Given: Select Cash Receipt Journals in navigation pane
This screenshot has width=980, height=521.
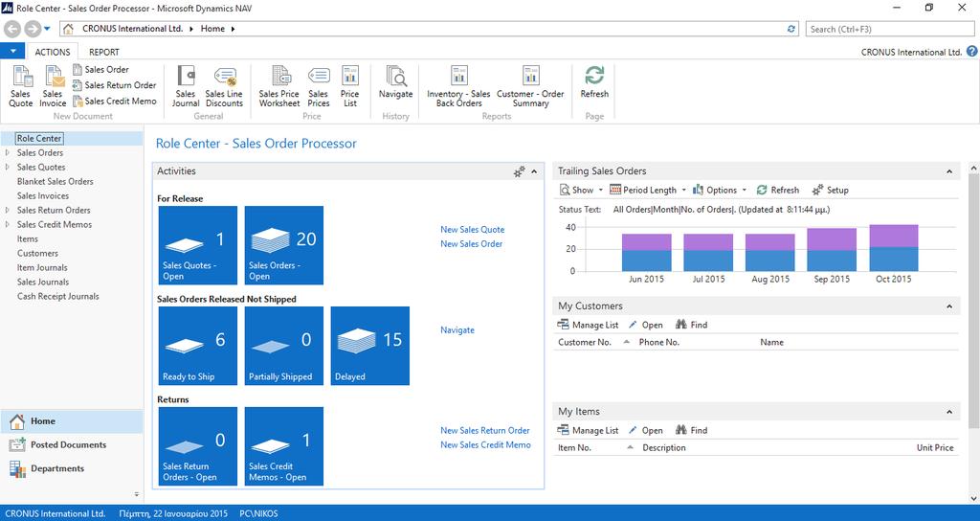Looking at the screenshot, I should [58, 297].
